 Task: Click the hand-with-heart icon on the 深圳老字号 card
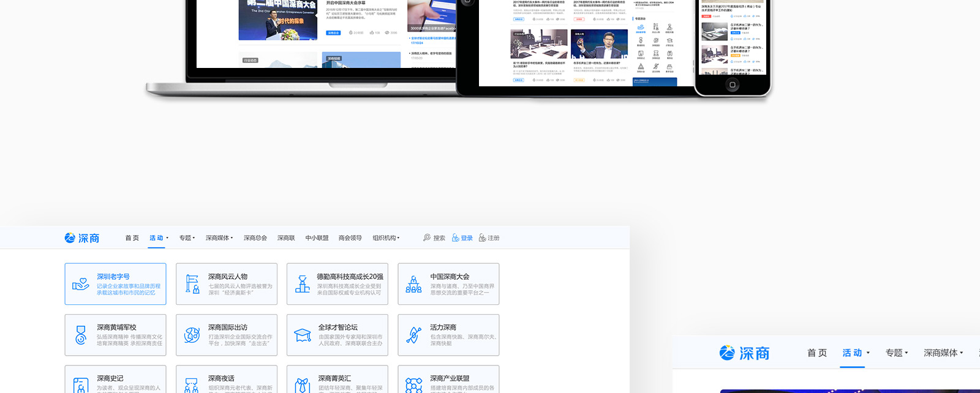81,284
